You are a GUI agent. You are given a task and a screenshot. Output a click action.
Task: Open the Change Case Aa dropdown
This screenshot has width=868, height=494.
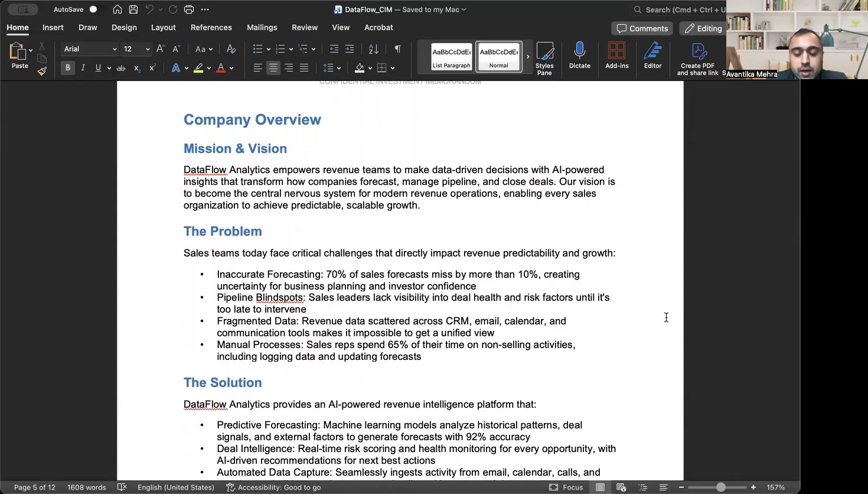(204, 49)
